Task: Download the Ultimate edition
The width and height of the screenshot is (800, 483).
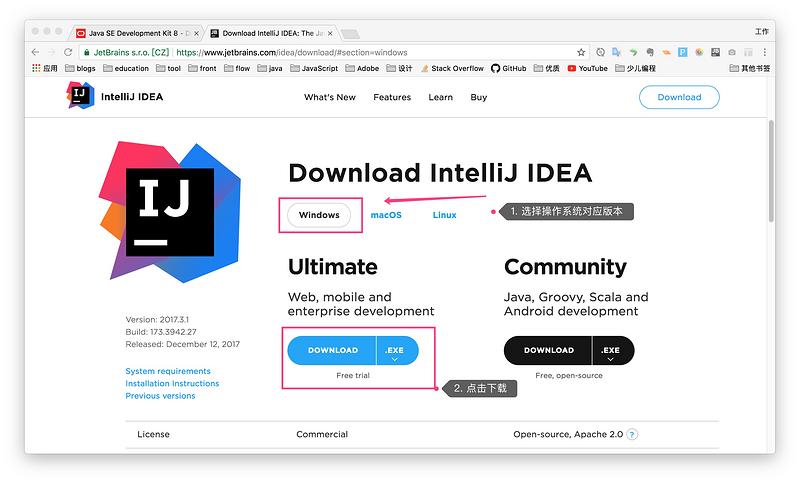Action: click(x=332, y=350)
